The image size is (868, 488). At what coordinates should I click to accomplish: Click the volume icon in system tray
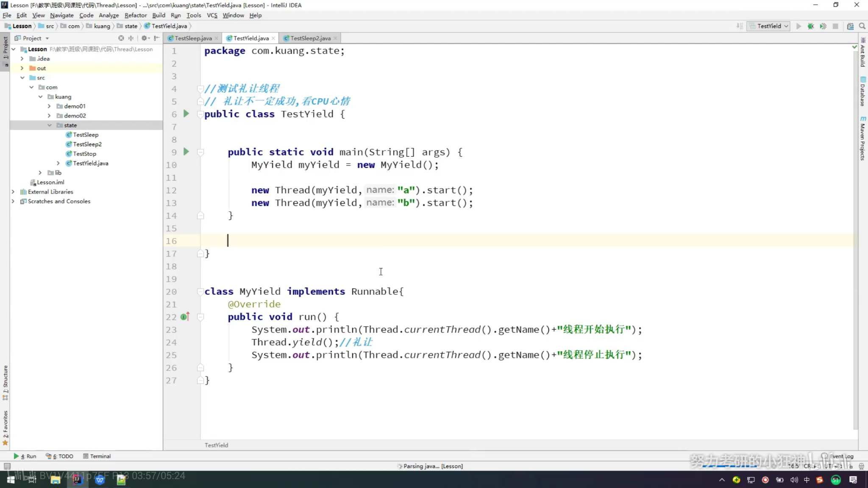click(794, 480)
